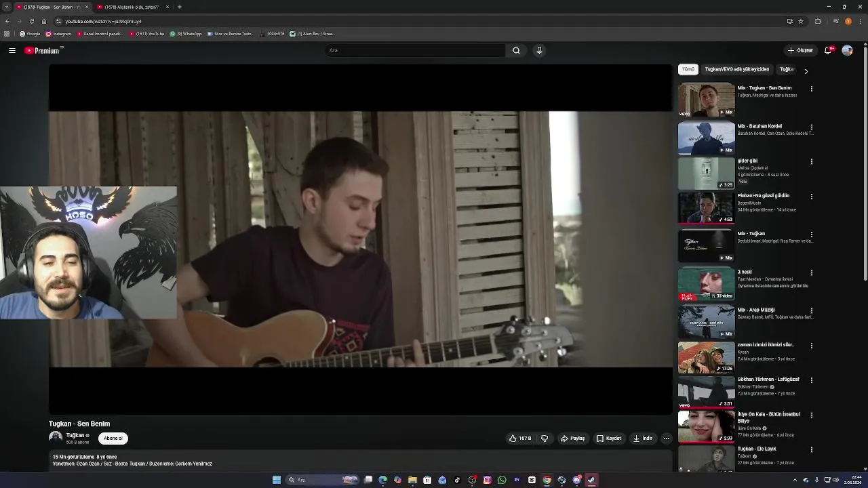The width and height of the screenshot is (868, 488).
Task: Reload the page in Chrome
Action: [32, 21]
